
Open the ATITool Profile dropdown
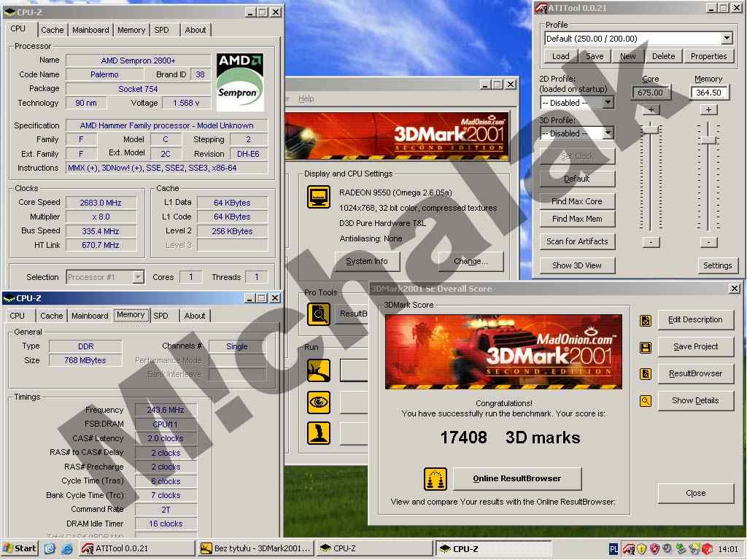(726, 39)
